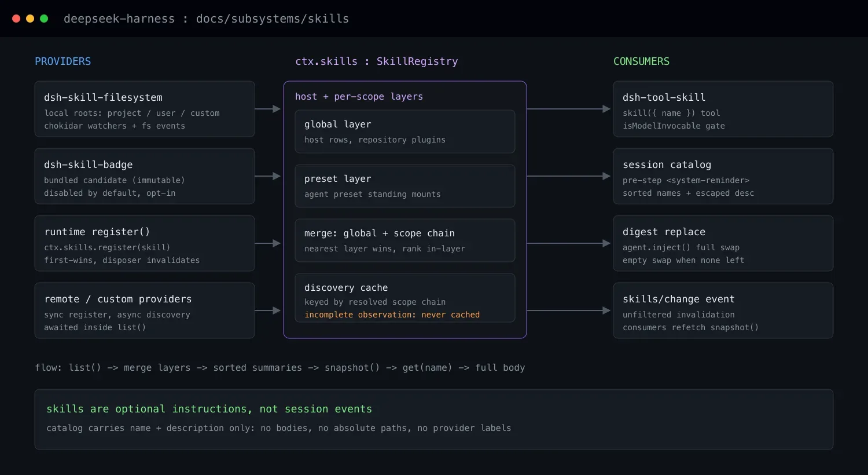This screenshot has height=475, width=868.
Task: Click 'disabled by default, opt-in' text
Action: click(110, 193)
